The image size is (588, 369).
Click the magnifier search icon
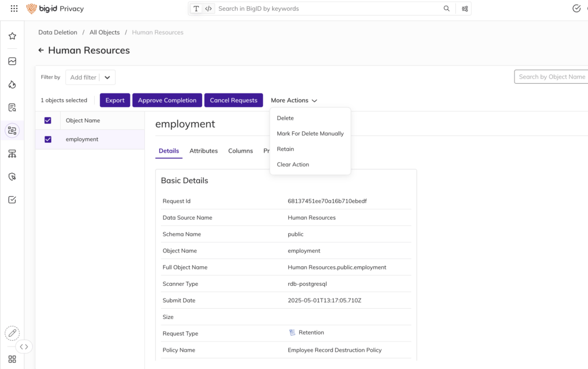pyautogui.click(x=447, y=9)
